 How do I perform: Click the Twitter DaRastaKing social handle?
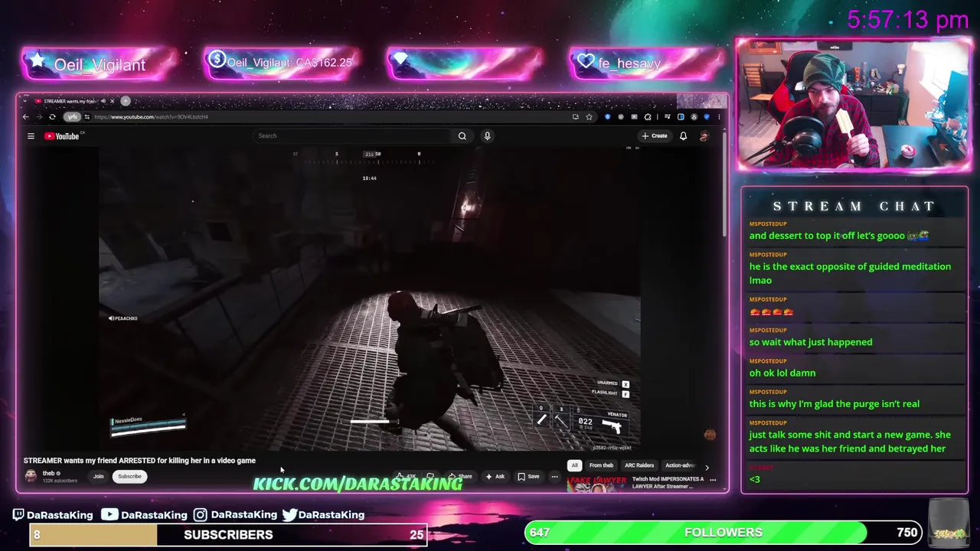[323, 514]
